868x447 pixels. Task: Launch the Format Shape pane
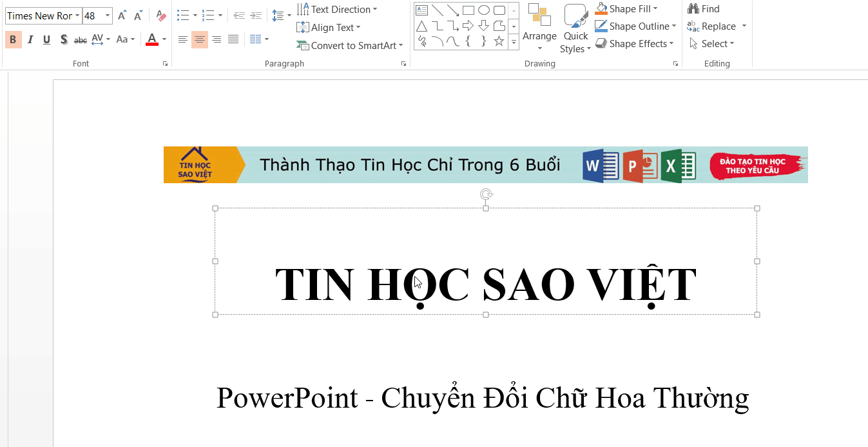coord(675,64)
